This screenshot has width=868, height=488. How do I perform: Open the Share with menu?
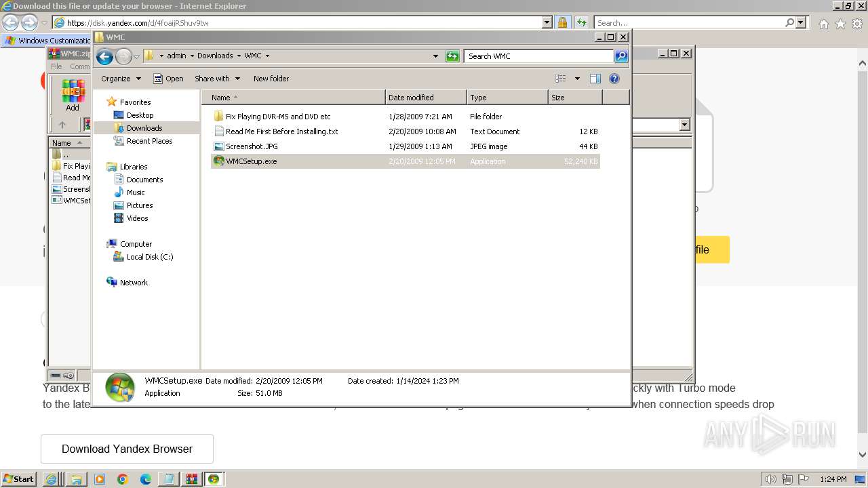(x=217, y=79)
